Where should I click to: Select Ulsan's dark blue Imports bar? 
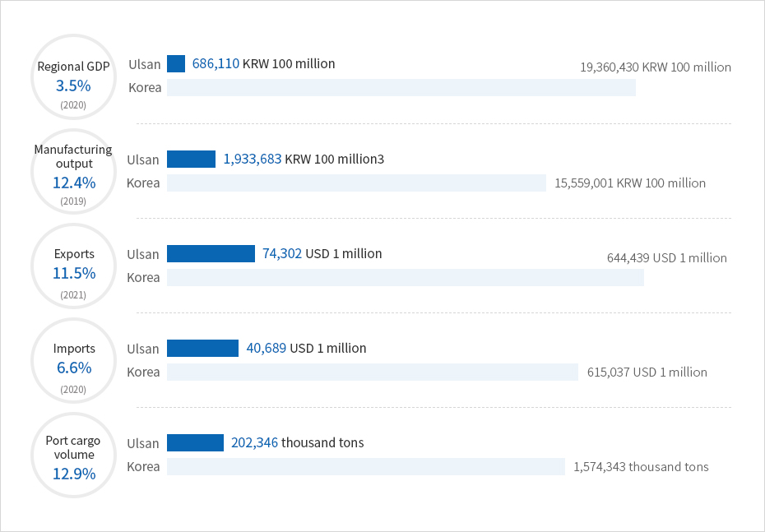[x=202, y=349]
